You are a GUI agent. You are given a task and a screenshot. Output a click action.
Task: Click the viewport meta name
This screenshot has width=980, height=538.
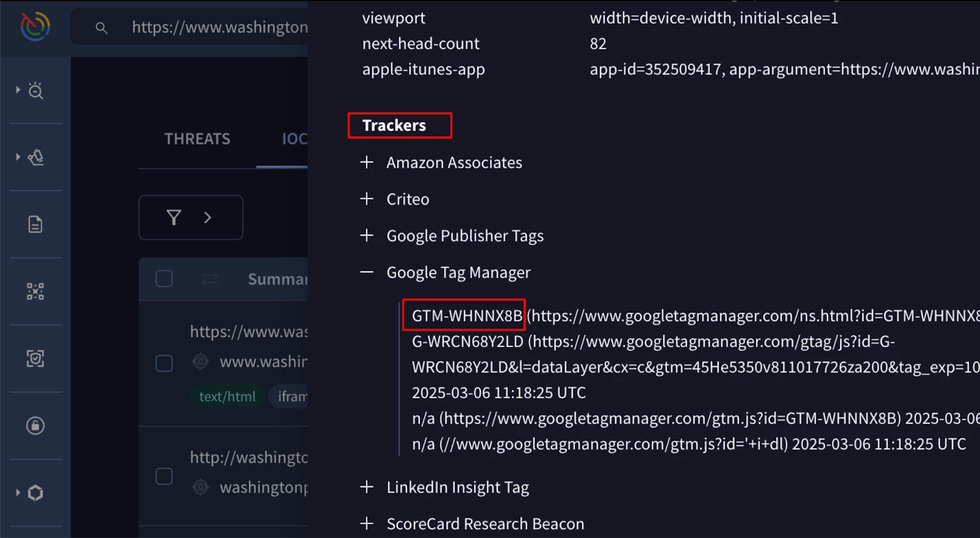pos(393,18)
